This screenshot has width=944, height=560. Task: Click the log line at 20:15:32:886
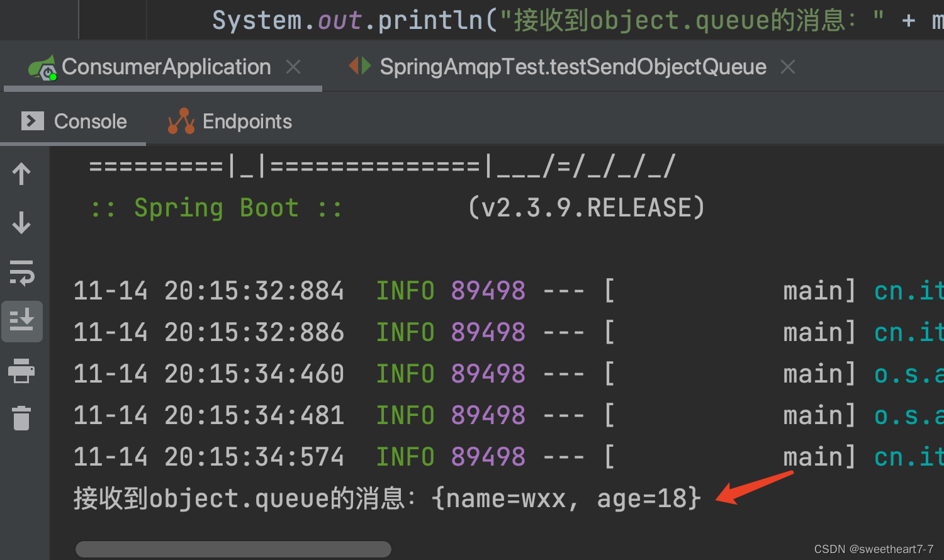509,332
